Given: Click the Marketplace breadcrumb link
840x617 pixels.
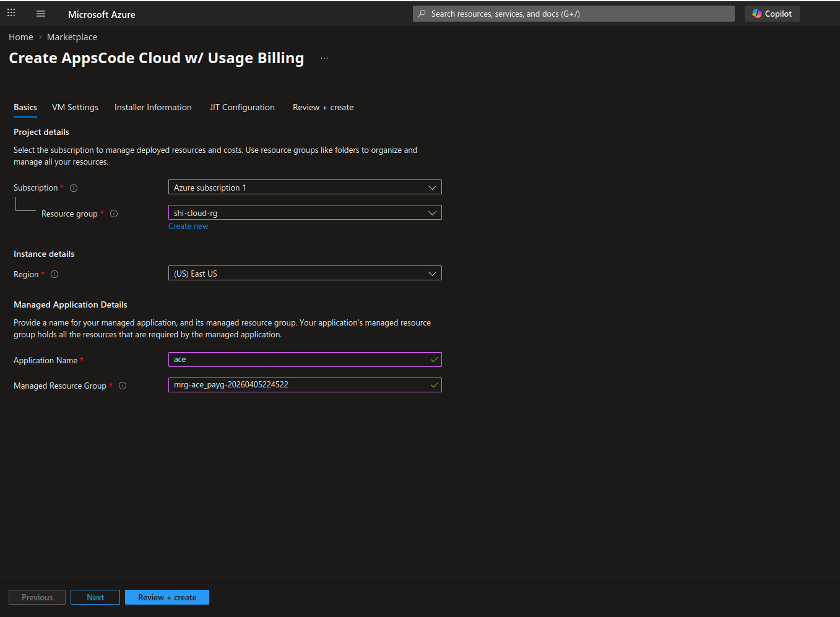Looking at the screenshot, I should [72, 37].
